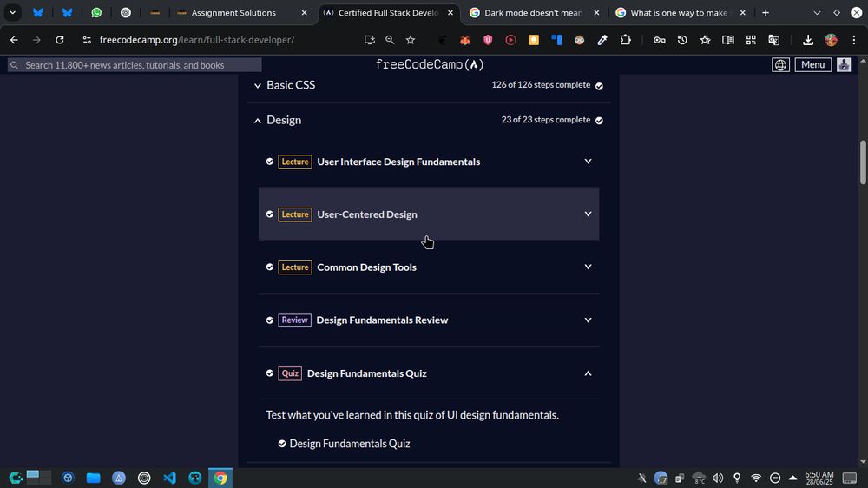The image size is (868, 488).
Task: Click the '23 of 23 steps complete' text
Action: (546, 120)
